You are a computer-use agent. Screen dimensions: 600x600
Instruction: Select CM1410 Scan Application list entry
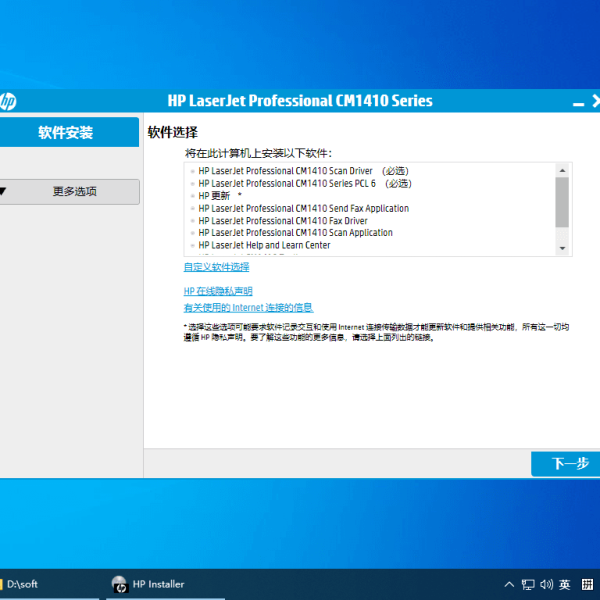295,233
